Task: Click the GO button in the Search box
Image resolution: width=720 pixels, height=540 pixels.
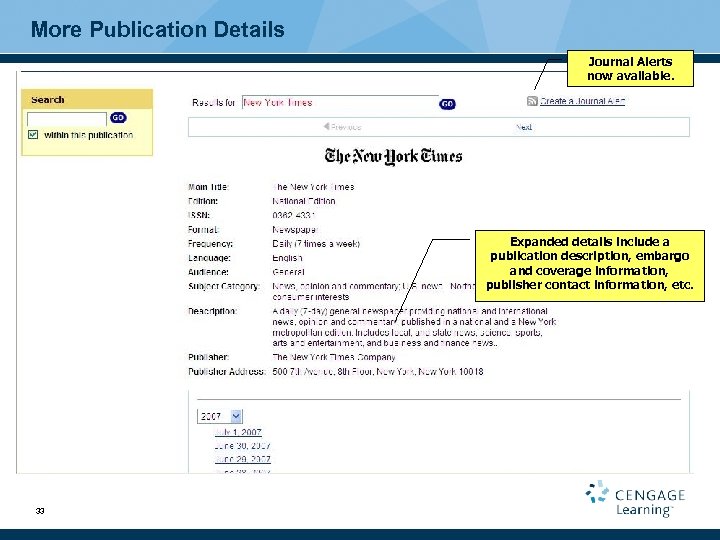Action: click(118, 118)
